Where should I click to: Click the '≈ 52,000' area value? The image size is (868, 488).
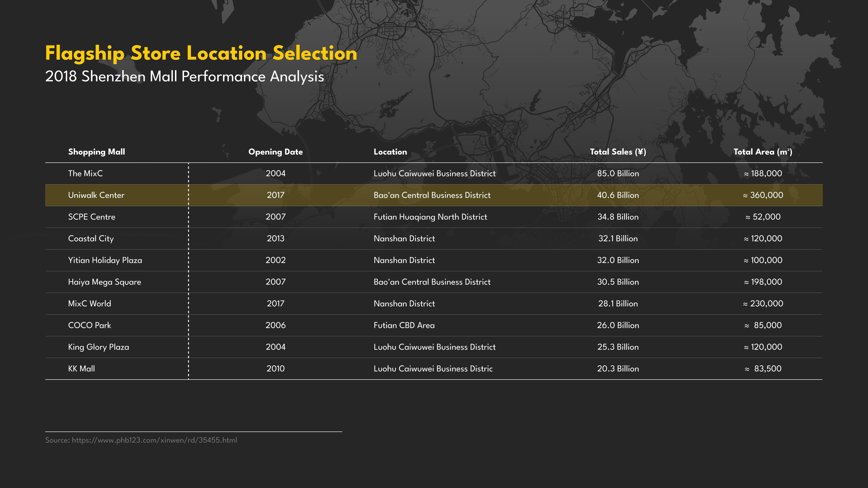click(763, 217)
